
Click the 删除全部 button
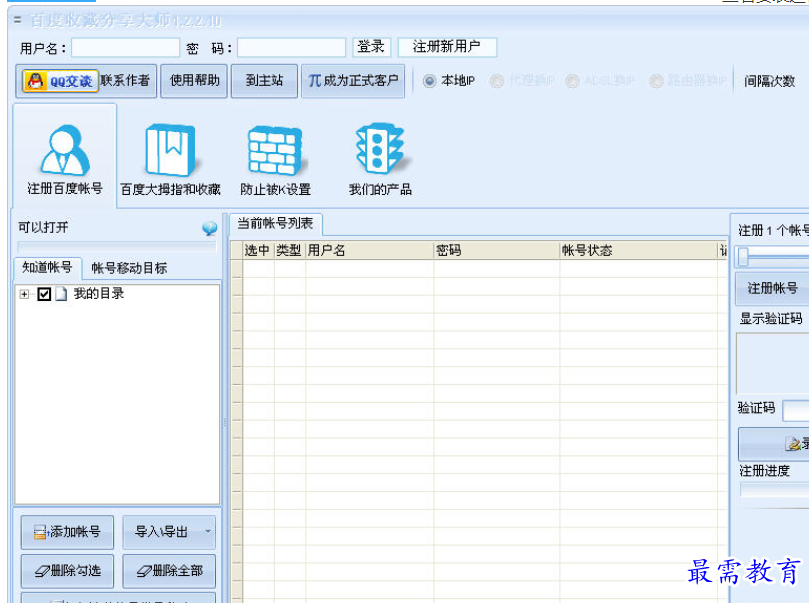(169, 571)
